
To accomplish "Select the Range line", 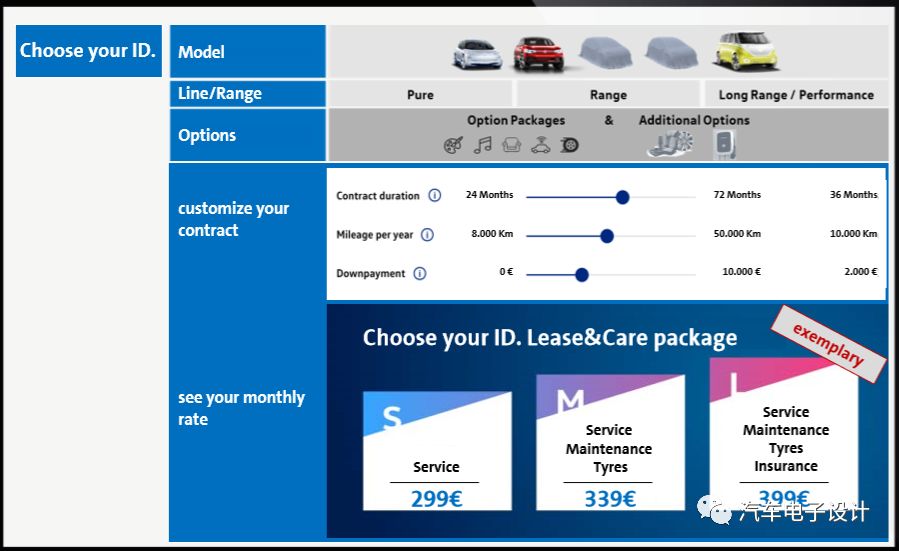I will [x=608, y=95].
